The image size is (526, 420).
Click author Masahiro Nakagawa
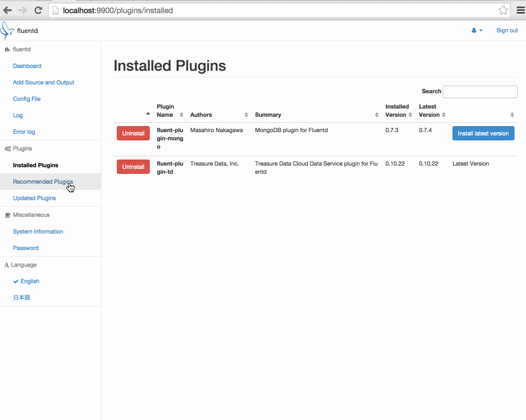[x=216, y=130]
